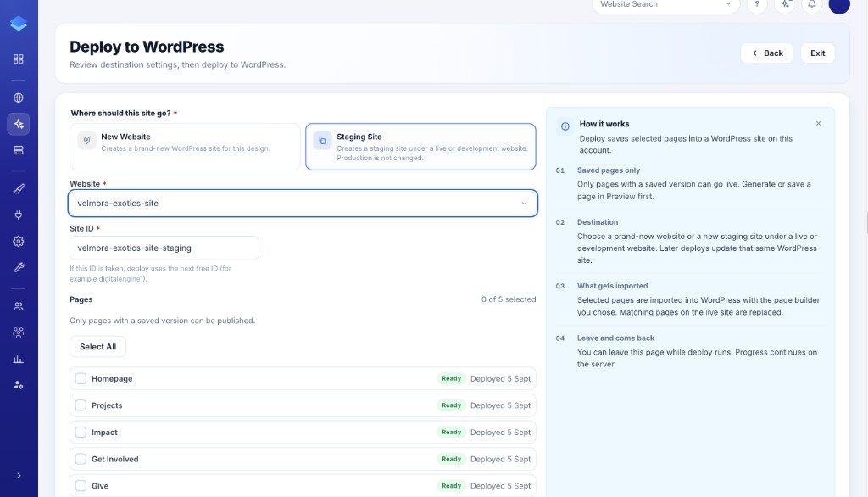Open the wrench tools icon in sidebar
The image size is (868, 497).
(x=19, y=267)
